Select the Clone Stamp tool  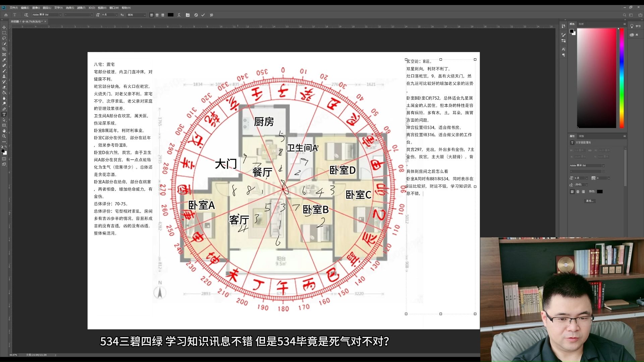[4, 76]
